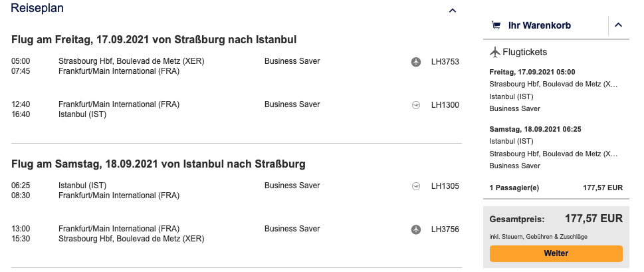
Task: Click the airplane icon next to Flugtickets
Action: [x=494, y=52]
